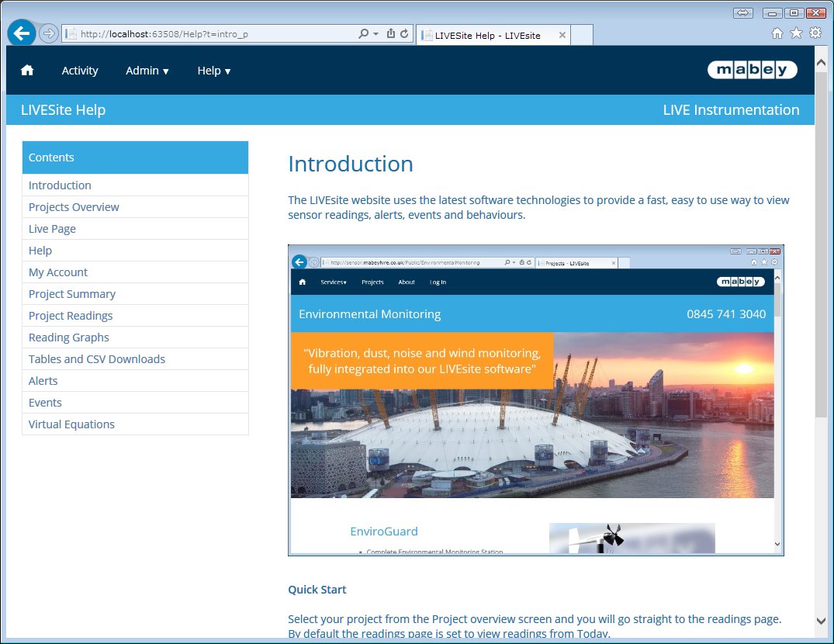The height and width of the screenshot is (644, 834).
Task: Open Tables and CSV Downloads topic
Action: [135, 359]
